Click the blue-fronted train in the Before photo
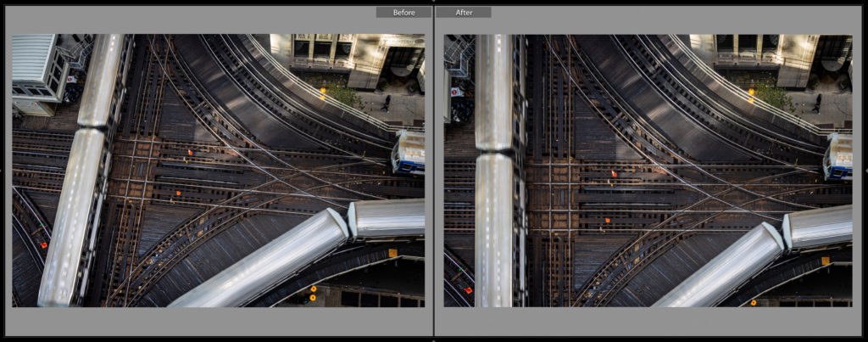 [x=409, y=153]
